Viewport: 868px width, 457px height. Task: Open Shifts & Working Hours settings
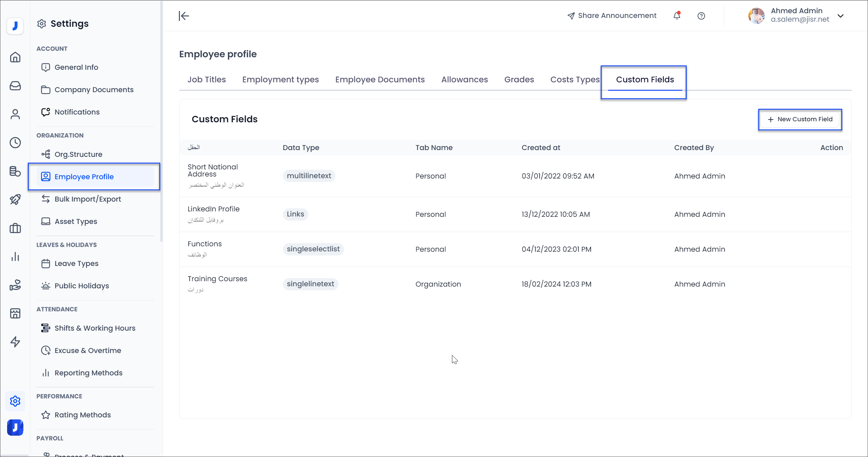click(x=95, y=328)
